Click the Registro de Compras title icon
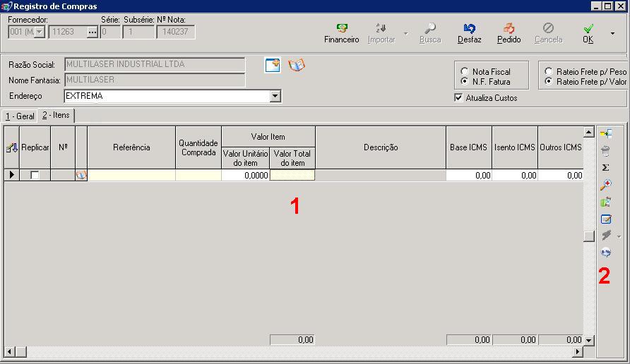The image size is (630, 364). coord(7,6)
